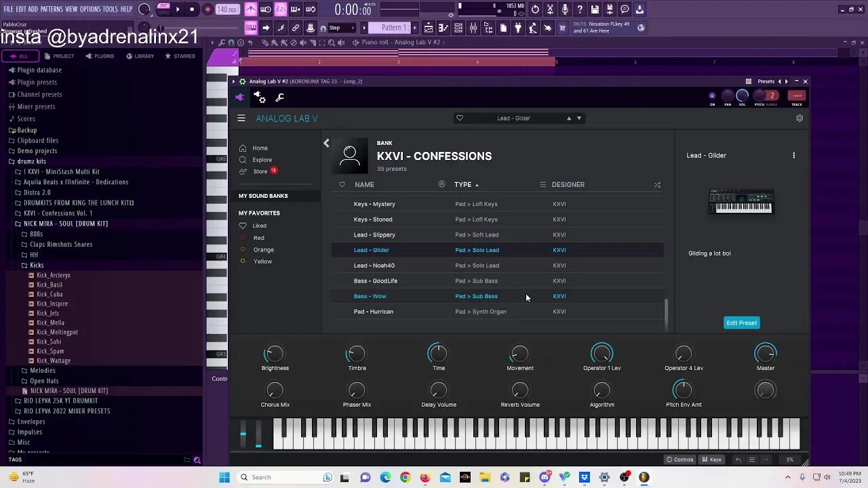Like the current Lead - Glider preset heart

coord(460,118)
